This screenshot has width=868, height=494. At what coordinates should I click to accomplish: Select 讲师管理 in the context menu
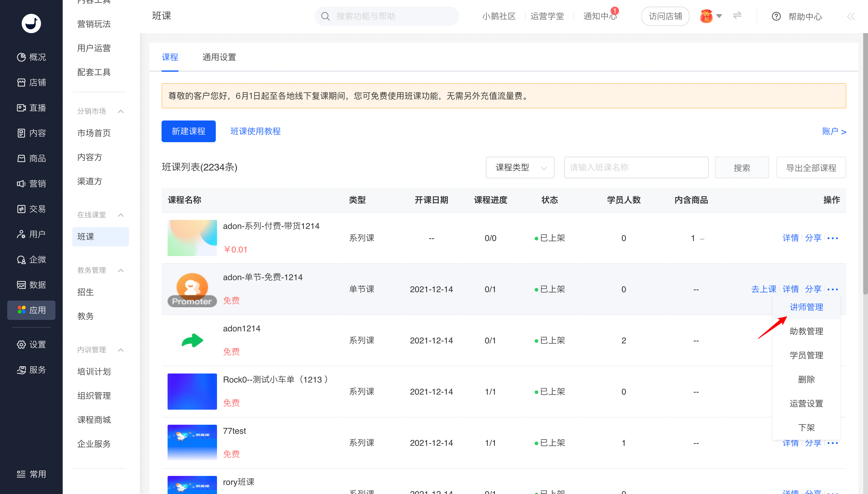click(x=806, y=307)
